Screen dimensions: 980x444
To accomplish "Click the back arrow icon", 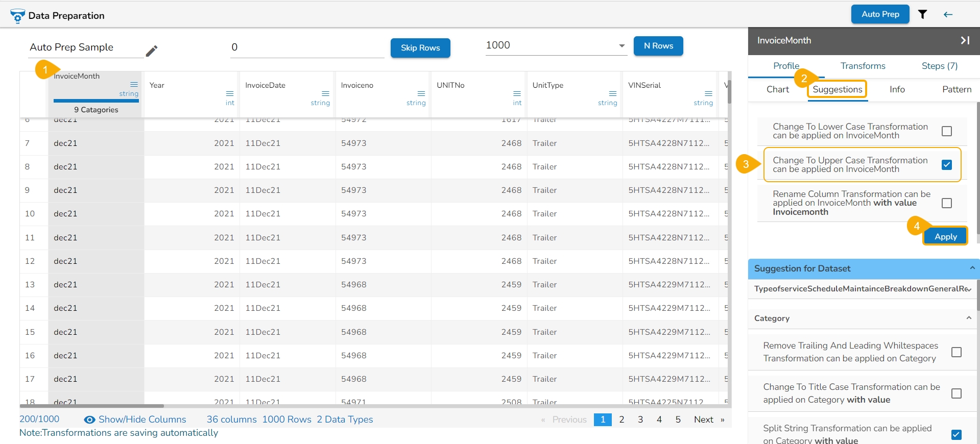I will (x=948, y=14).
